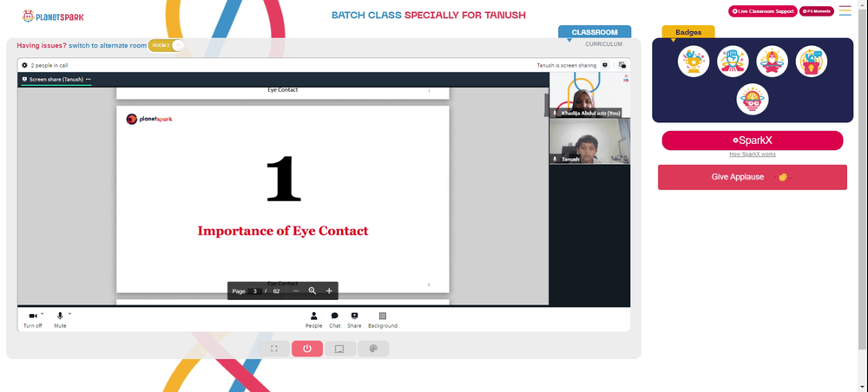
Task: Click 'Importance of Eye Contact' slide heading
Action: pyautogui.click(x=283, y=231)
